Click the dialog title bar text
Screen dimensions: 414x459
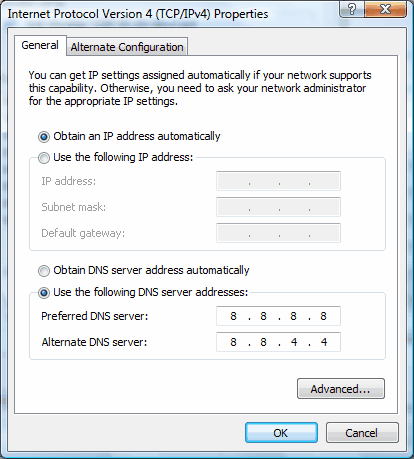[x=138, y=14]
